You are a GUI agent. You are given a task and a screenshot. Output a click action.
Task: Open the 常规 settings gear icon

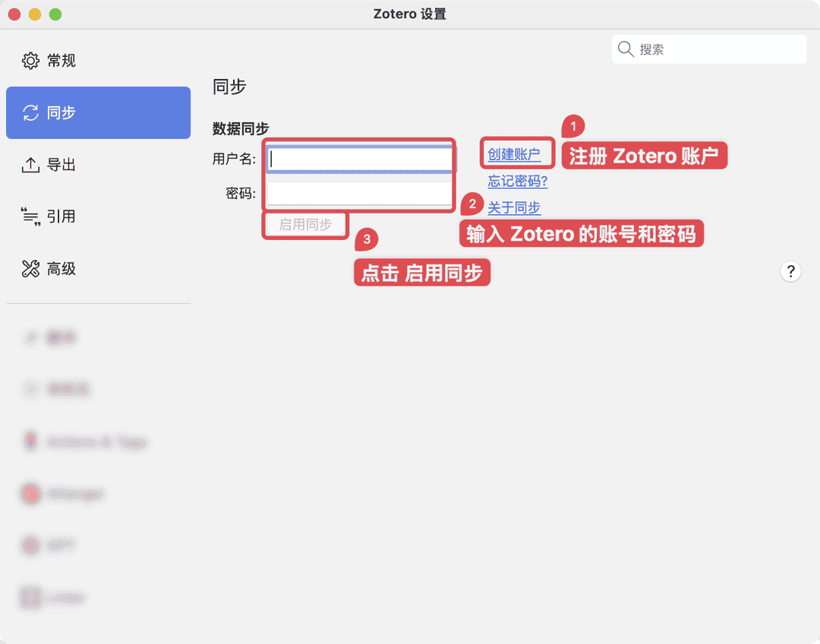pyautogui.click(x=30, y=60)
